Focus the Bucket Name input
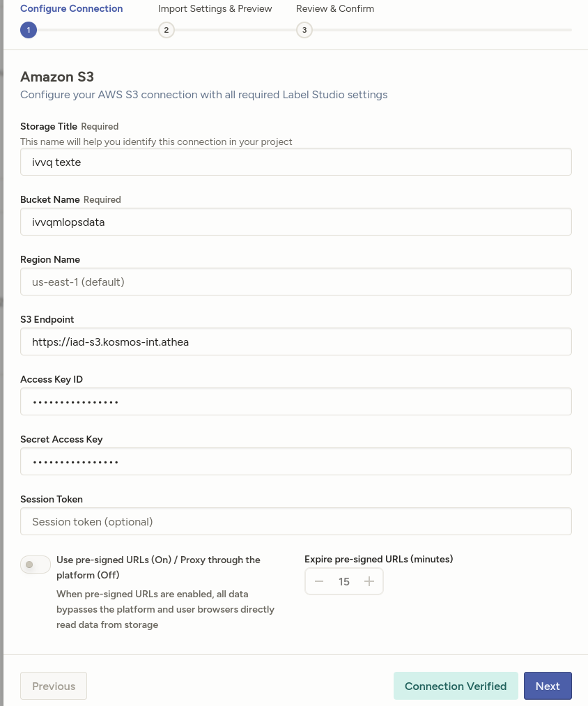Image resolution: width=588 pixels, height=706 pixels. [296, 222]
